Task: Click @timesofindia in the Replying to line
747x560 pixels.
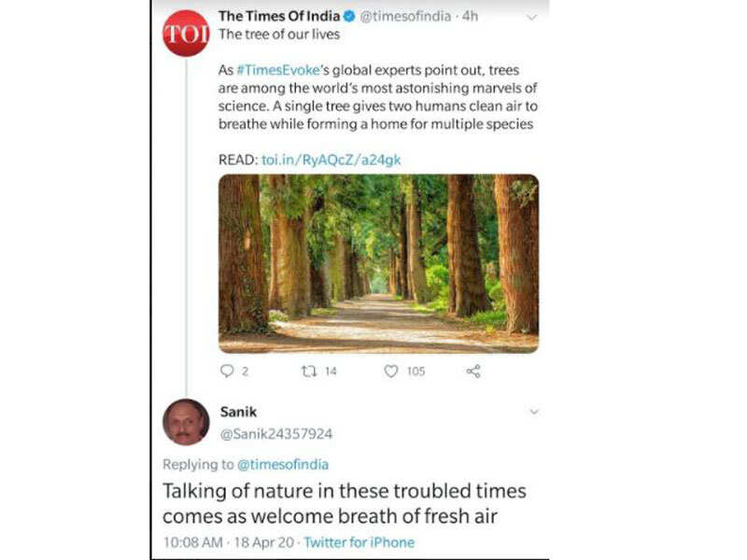Action: [285, 464]
